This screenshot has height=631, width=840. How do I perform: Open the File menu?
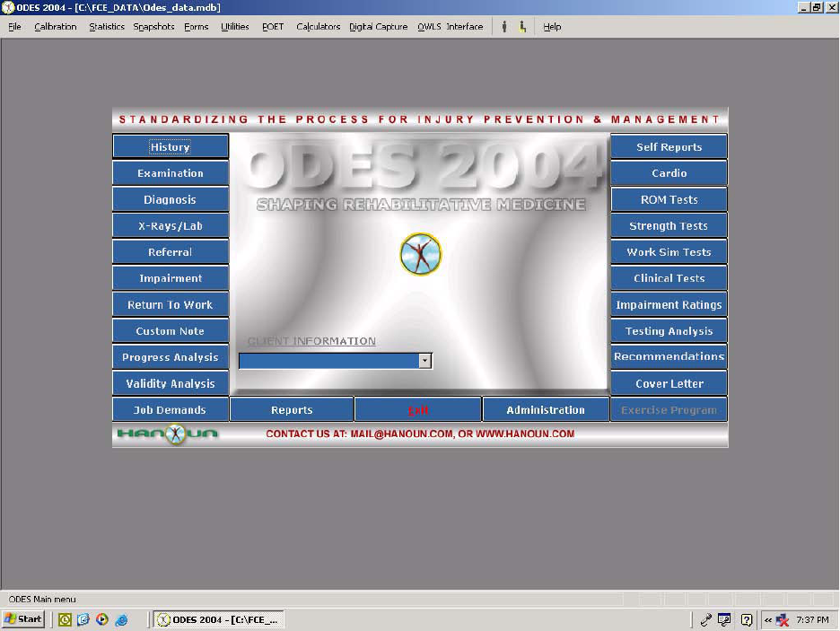pos(14,26)
